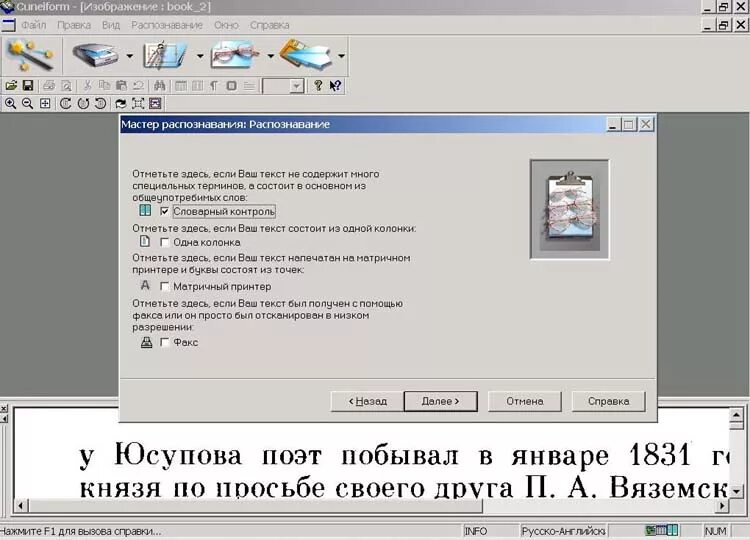Click the scanner icon to scan image
Image resolution: width=750 pixels, height=540 pixels.
[95, 55]
